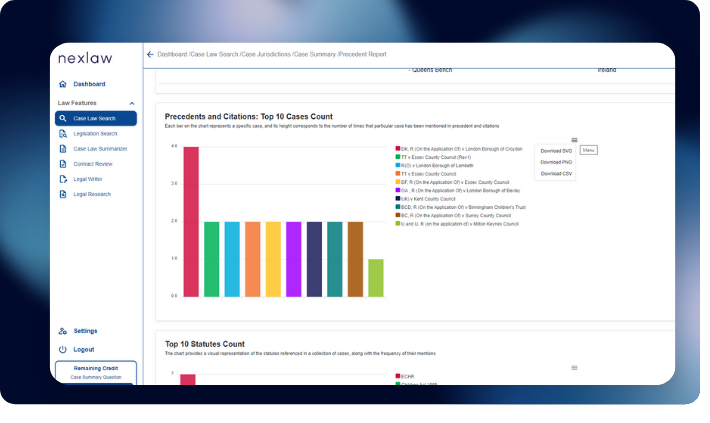710x423 pixels.
Task: Click the orange bar in the cases chart
Action: point(253,260)
